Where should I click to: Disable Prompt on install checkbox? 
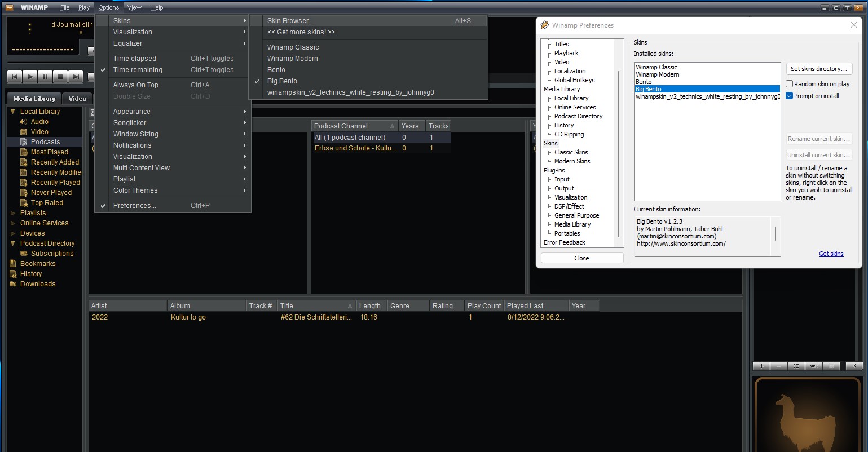[x=790, y=96]
